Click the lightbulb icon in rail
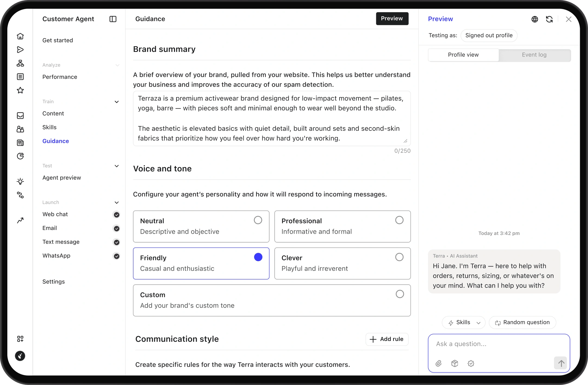Image resolution: width=588 pixels, height=385 pixels. [x=20, y=181]
